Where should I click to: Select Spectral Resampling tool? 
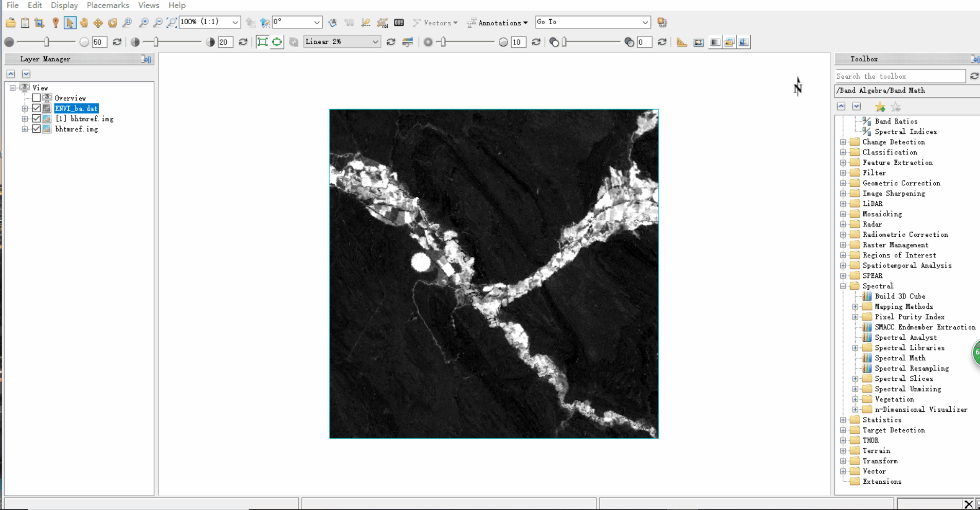click(912, 368)
